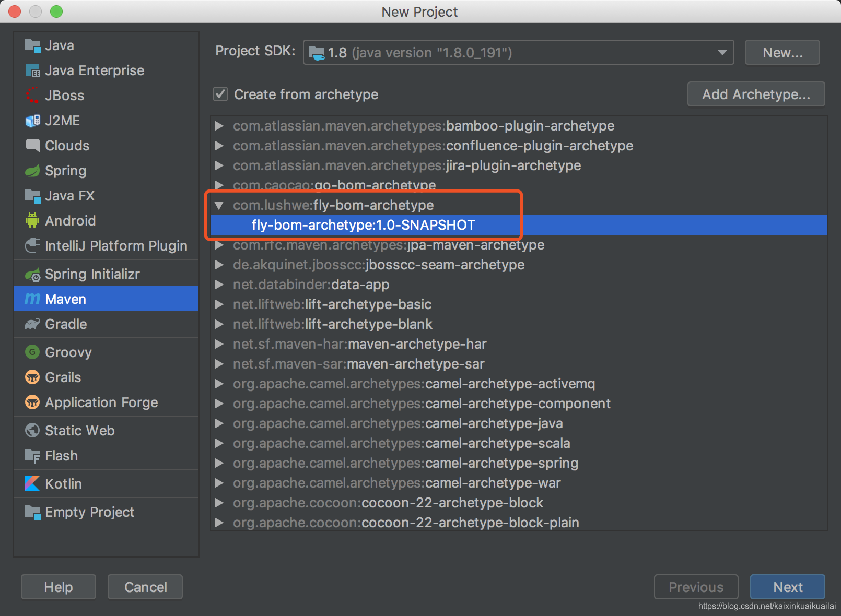Click the Spring Initializr icon
This screenshot has width=841, height=616.
click(x=32, y=274)
